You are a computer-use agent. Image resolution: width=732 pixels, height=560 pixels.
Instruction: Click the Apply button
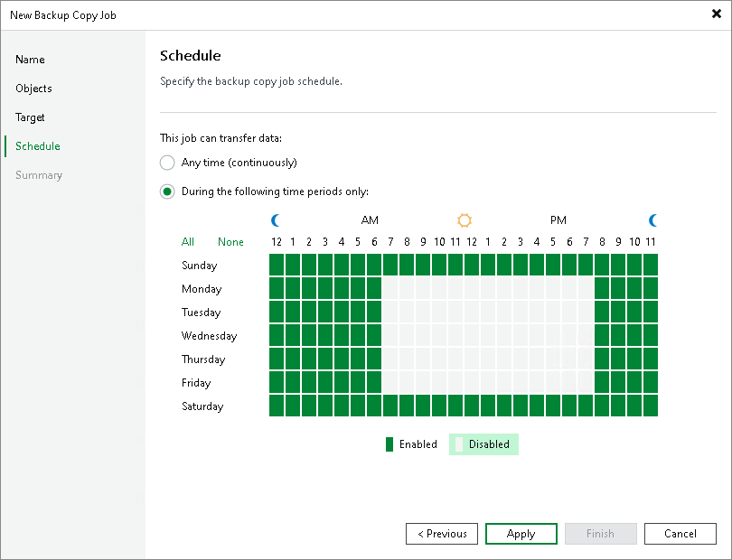(x=521, y=533)
